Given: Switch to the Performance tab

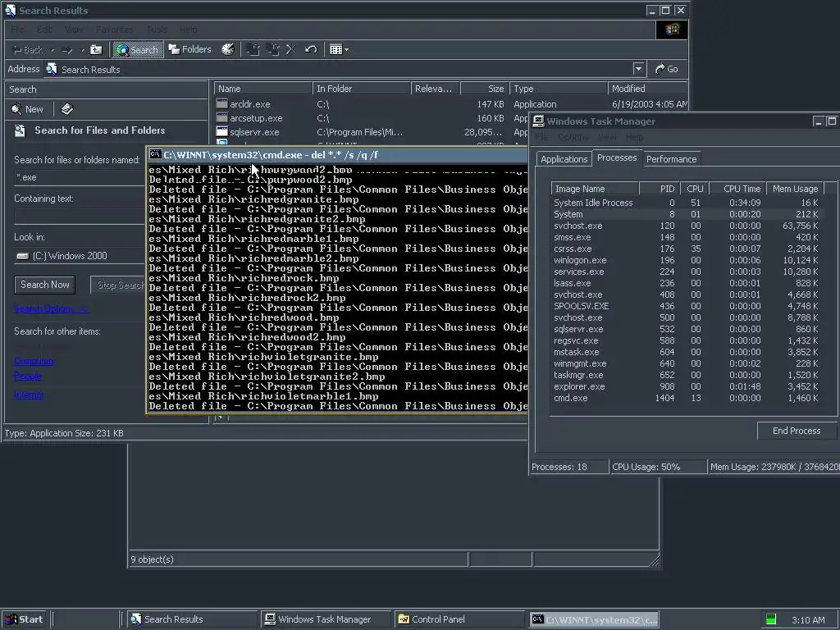Looking at the screenshot, I should tap(671, 159).
